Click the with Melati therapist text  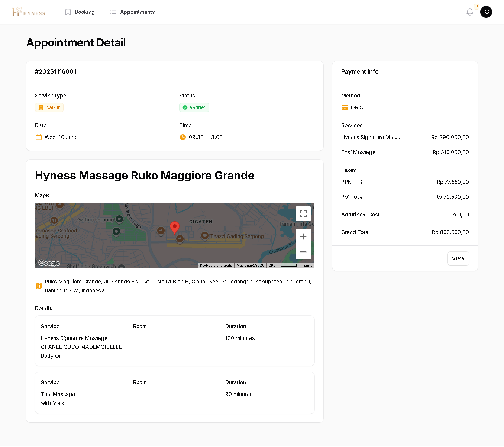pyautogui.click(x=54, y=403)
